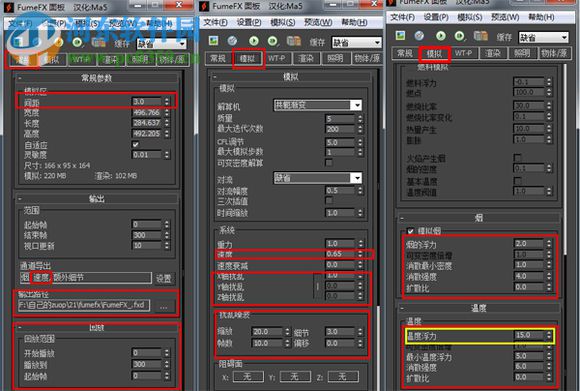Enable 基本温度 checkbox in right window
This screenshot has height=391, width=580.
coord(517,181)
